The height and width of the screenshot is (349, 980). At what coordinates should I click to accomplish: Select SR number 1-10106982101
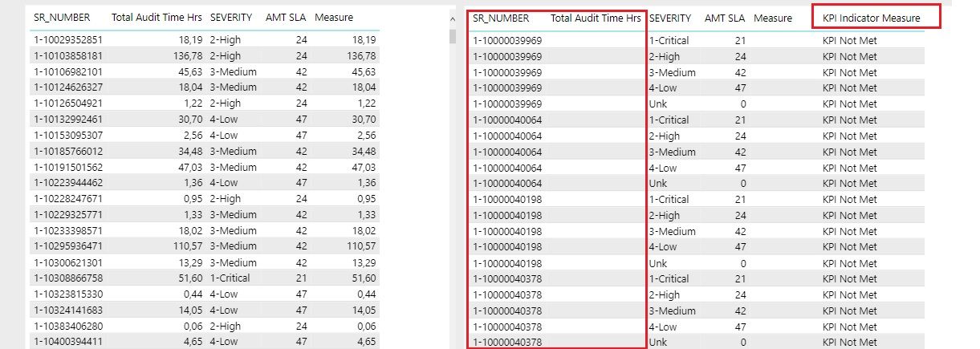67,71
